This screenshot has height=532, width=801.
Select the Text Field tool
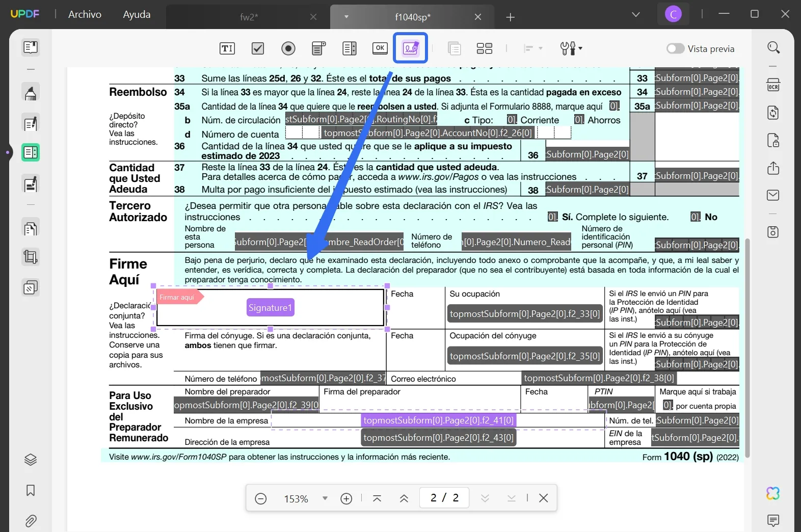[227, 48]
